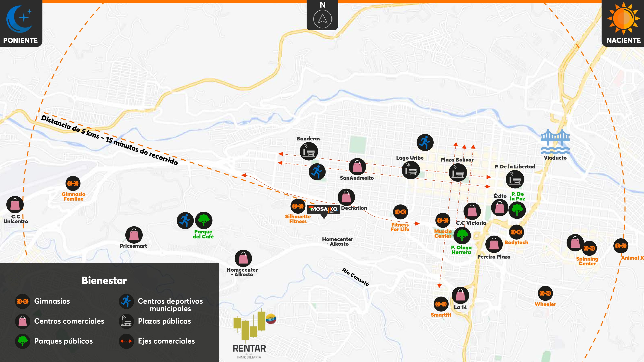Select the C.C Unicentro shopping icon
644x362 pixels.
point(15,205)
